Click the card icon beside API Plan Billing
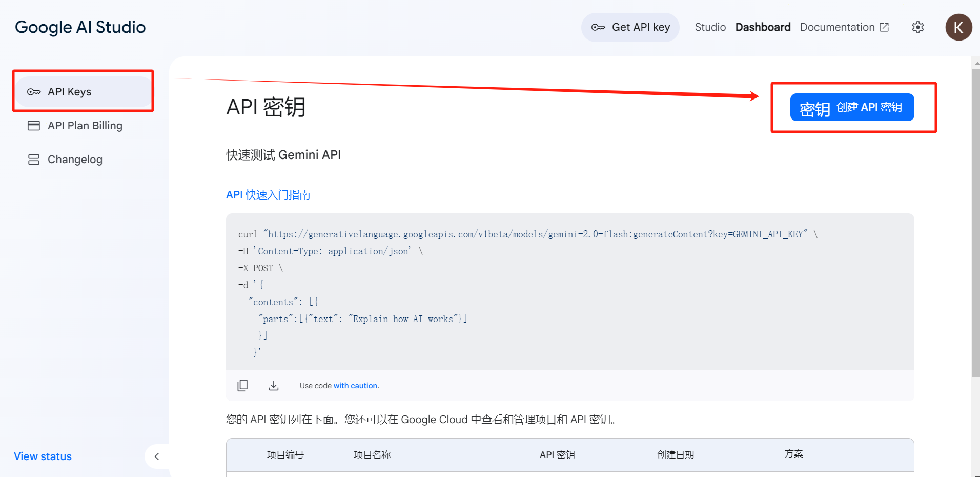 pos(34,126)
